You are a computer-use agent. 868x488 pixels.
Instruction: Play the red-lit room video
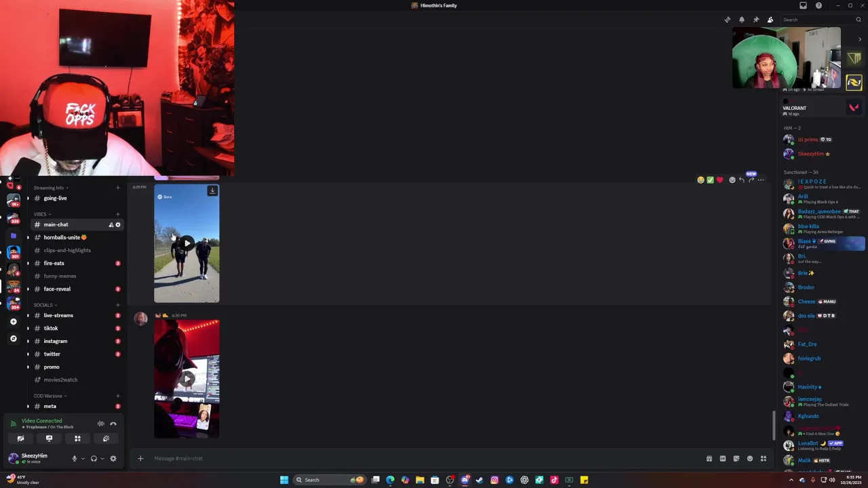[186, 379]
